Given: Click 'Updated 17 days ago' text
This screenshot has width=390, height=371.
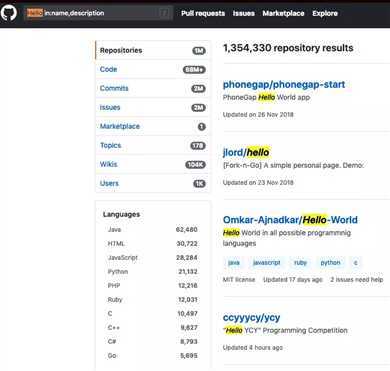Looking at the screenshot, I should pos(293,280).
